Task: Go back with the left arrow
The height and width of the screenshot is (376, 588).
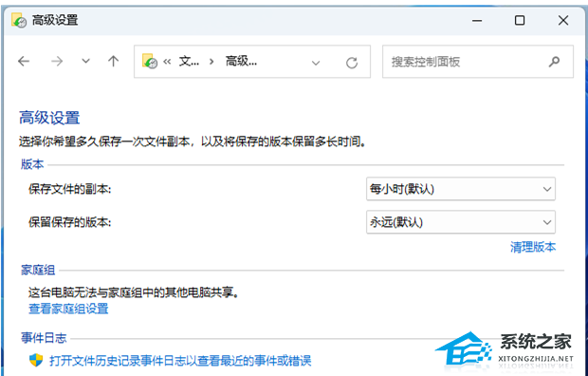Action: 24,61
